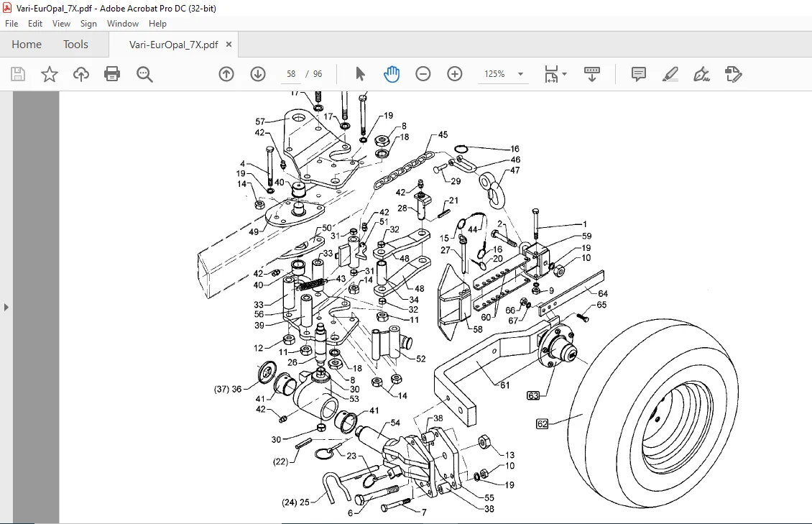Open the Help menu
Screen dimensions: 812x524
click(157, 23)
